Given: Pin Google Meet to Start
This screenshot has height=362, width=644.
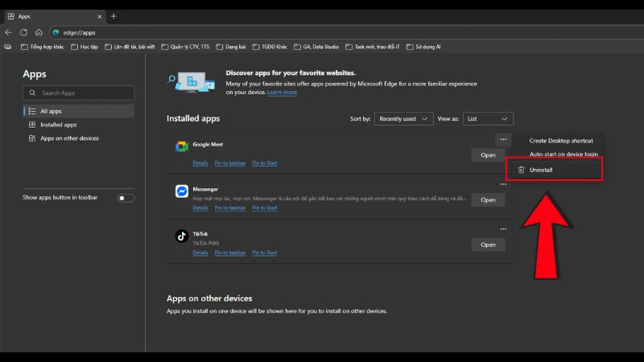Looking at the screenshot, I should point(265,163).
